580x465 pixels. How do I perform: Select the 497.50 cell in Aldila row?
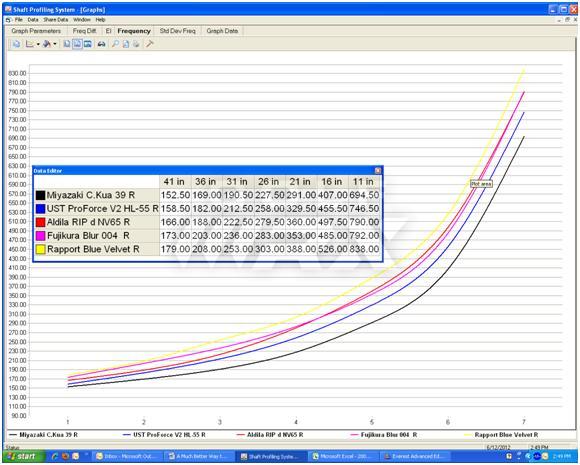[333, 222]
